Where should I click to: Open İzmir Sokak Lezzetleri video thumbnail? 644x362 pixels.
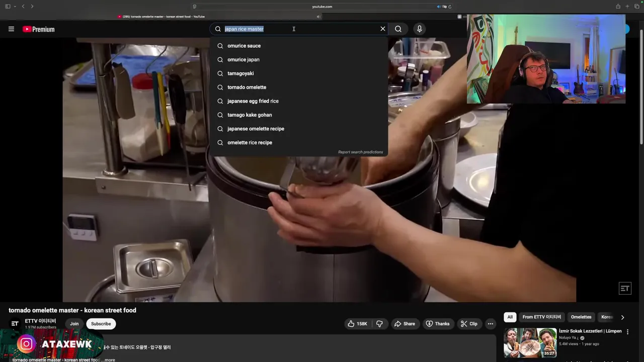(x=530, y=342)
